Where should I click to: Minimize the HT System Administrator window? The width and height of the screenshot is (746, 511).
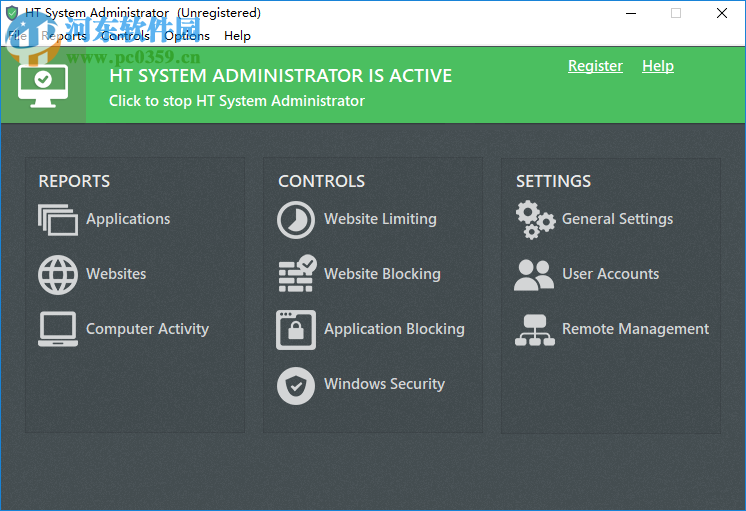click(631, 13)
